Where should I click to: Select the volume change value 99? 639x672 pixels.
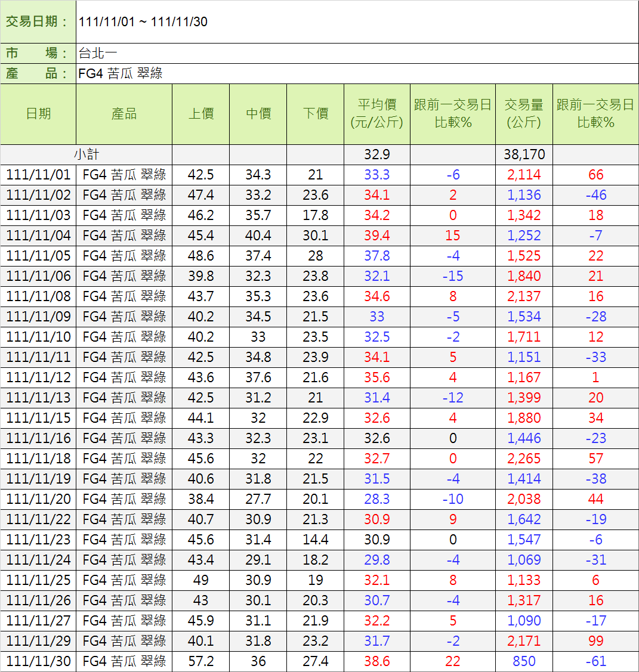[x=595, y=641]
